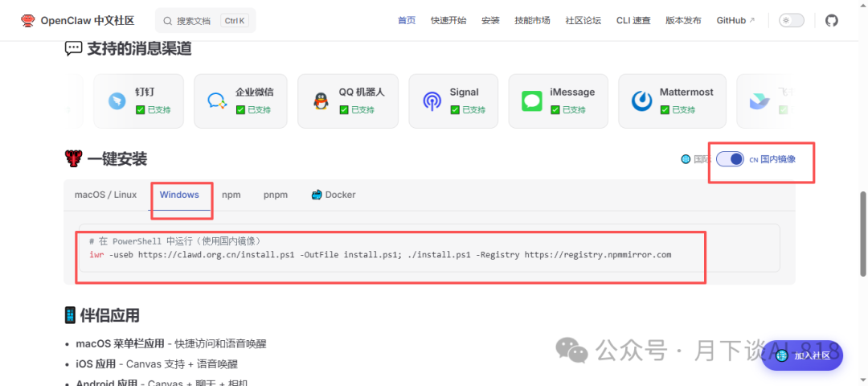The image size is (868, 386).
Task: Click the Mattermost channel icon
Action: (641, 101)
